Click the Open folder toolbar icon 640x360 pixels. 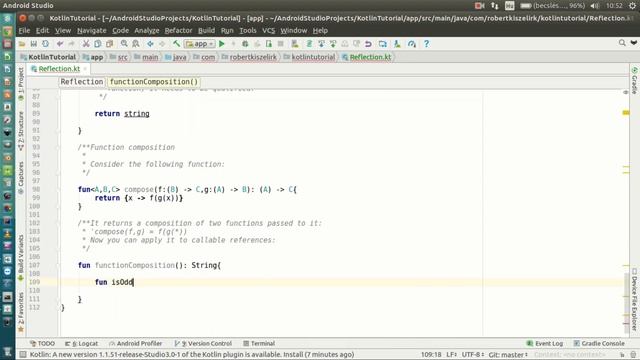tap(22, 44)
